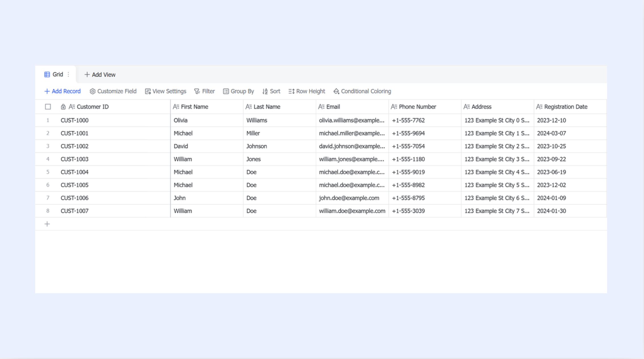Click the plus icon beside Add View
Screen dimensions: 644x359
coord(87,74)
